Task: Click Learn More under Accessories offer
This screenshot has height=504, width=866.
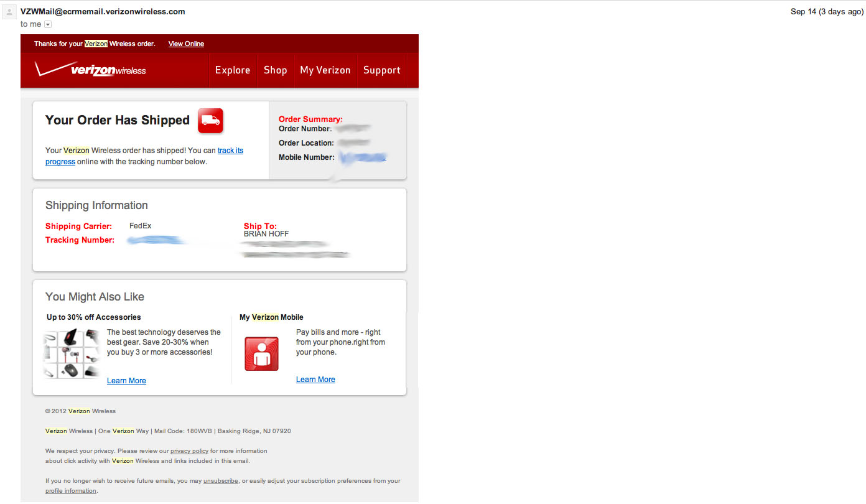Action: [126, 381]
